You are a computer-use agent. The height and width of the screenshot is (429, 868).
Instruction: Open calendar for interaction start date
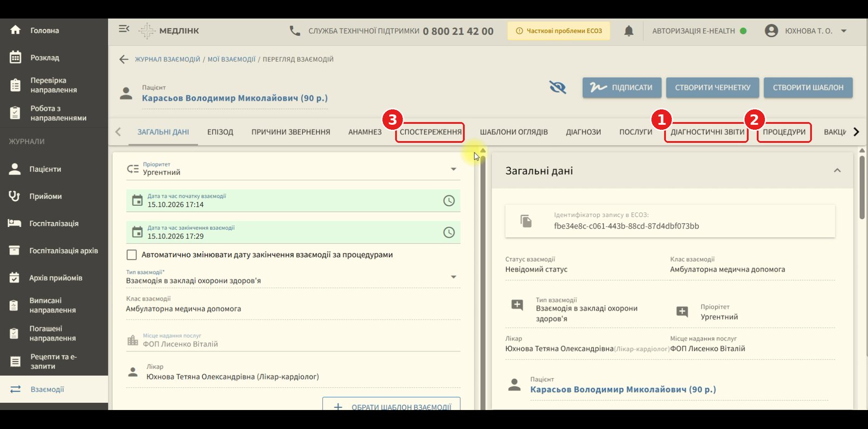click(137, 201)
